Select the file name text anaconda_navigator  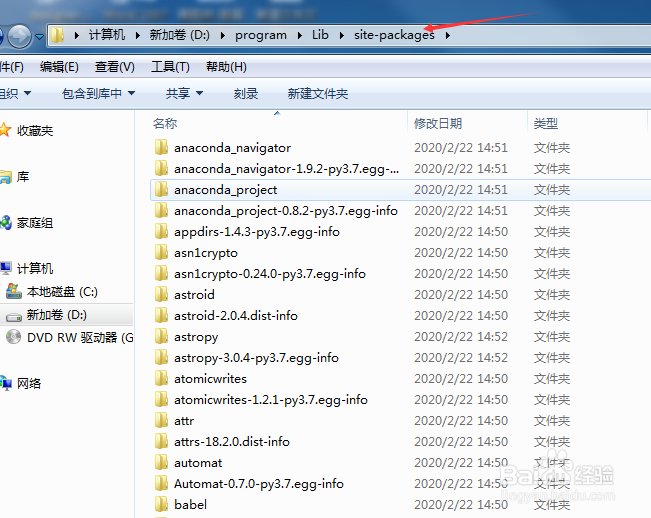[x=232, y=148]
